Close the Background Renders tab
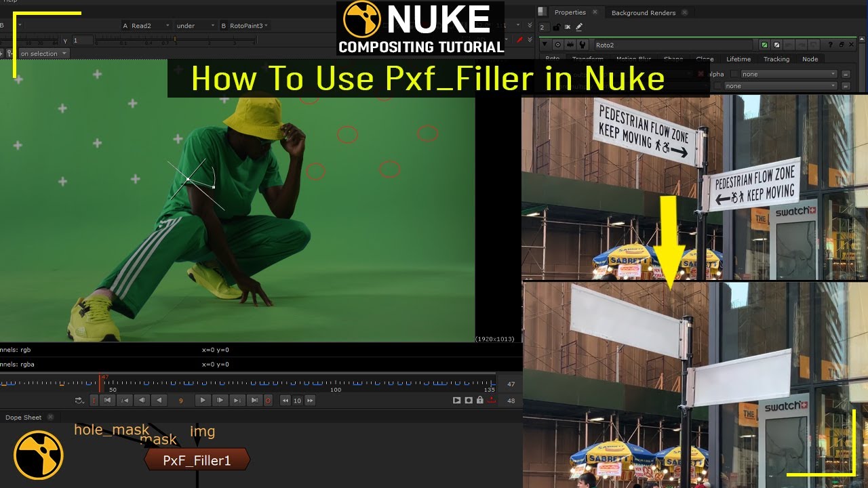Screen dimensions: 868x488 (684, 12)
